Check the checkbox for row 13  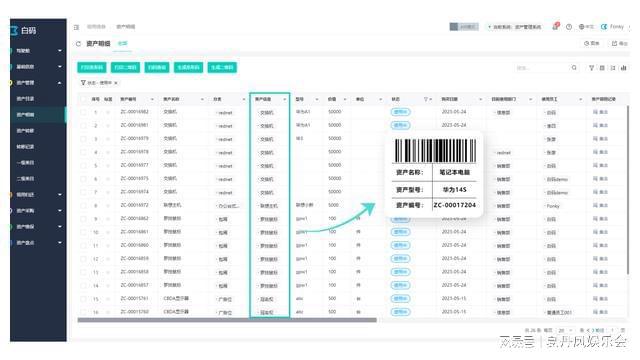click(84, 272)
